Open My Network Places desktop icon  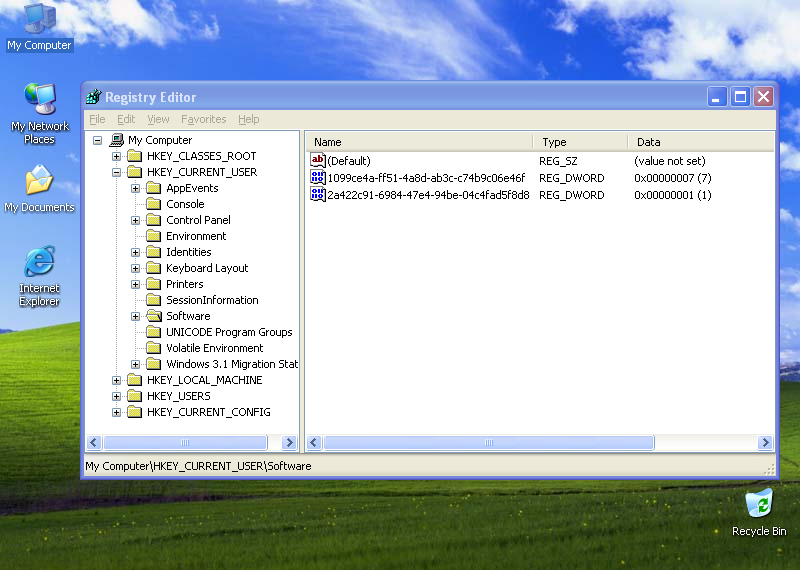[x=39, y=113]
